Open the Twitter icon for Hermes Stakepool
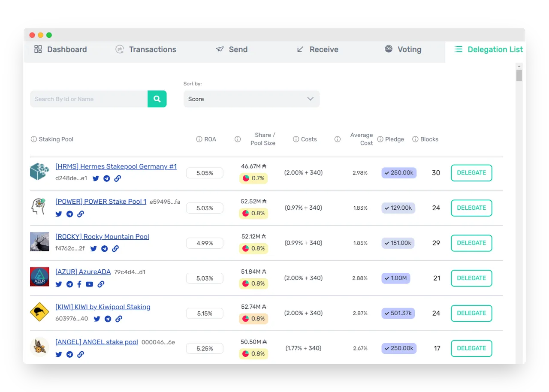This screenshot has width=549, height=392. (96, 178)
